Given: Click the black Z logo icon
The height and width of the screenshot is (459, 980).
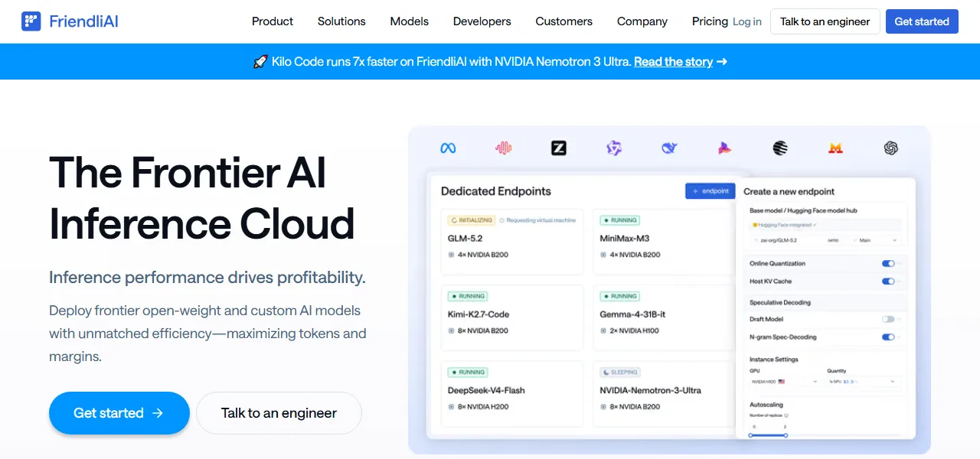Looking at the screenshot, I should pos(559,148).
